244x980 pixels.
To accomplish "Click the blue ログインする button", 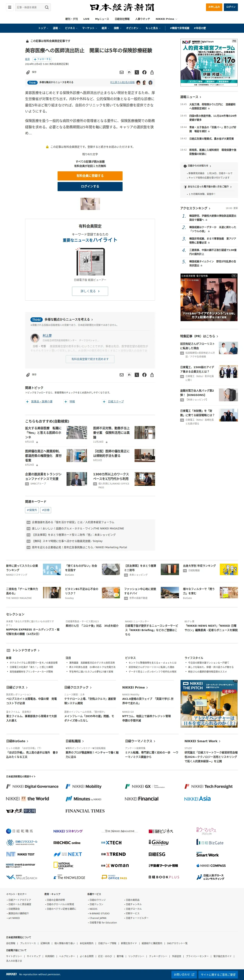I will point(90,186).
